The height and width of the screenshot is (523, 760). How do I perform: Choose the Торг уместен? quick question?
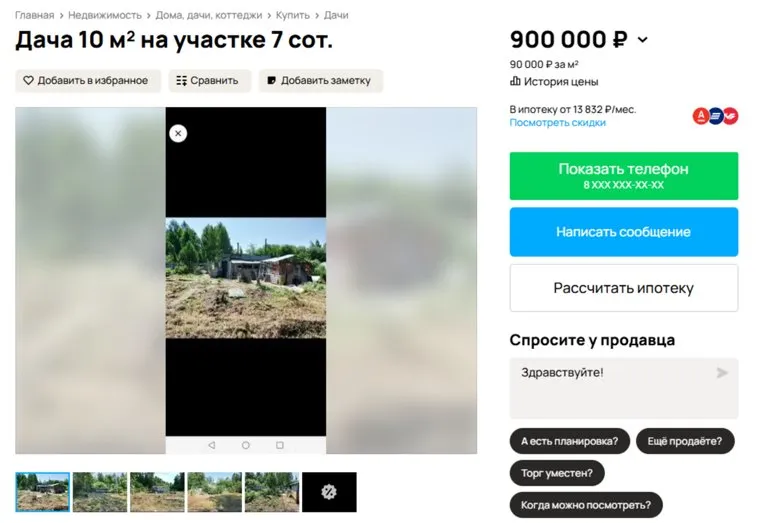click(x=557, y=473)
